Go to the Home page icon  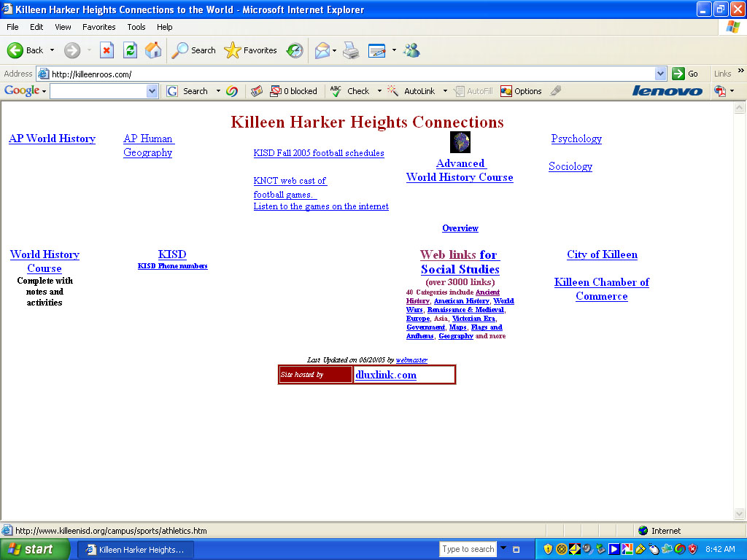pyautogui.click(x=153, y=50)
